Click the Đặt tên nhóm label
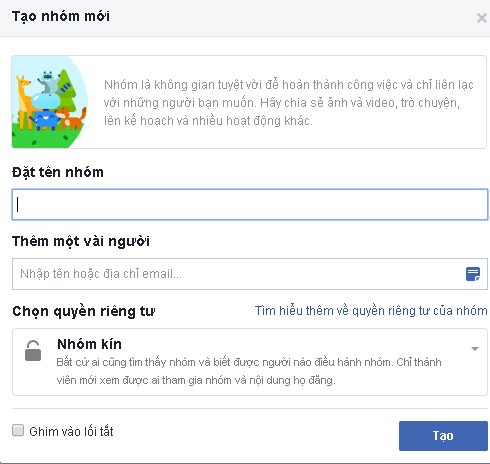490x464 pixels. [58, 172]
